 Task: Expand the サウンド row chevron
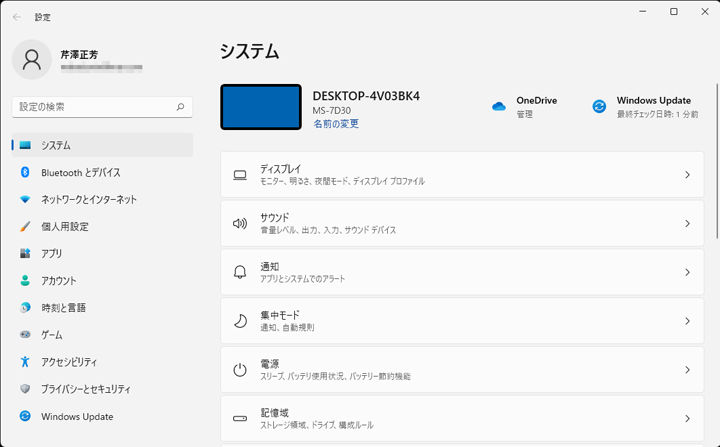point(687,223)
